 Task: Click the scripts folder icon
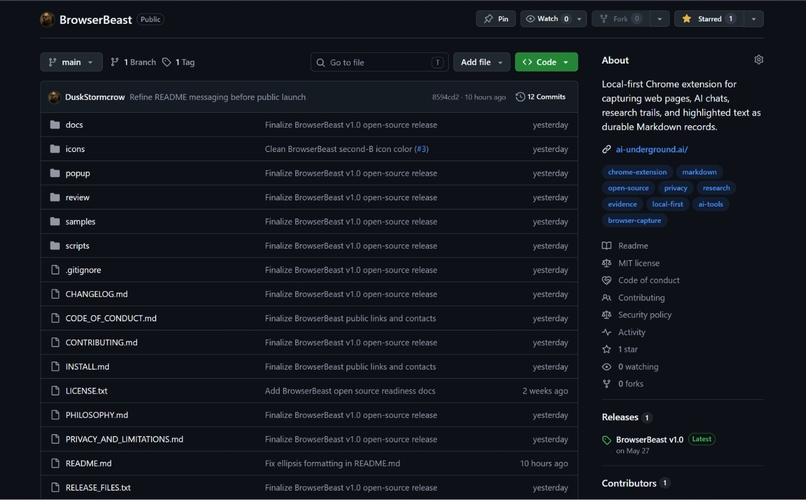point(55,246)
